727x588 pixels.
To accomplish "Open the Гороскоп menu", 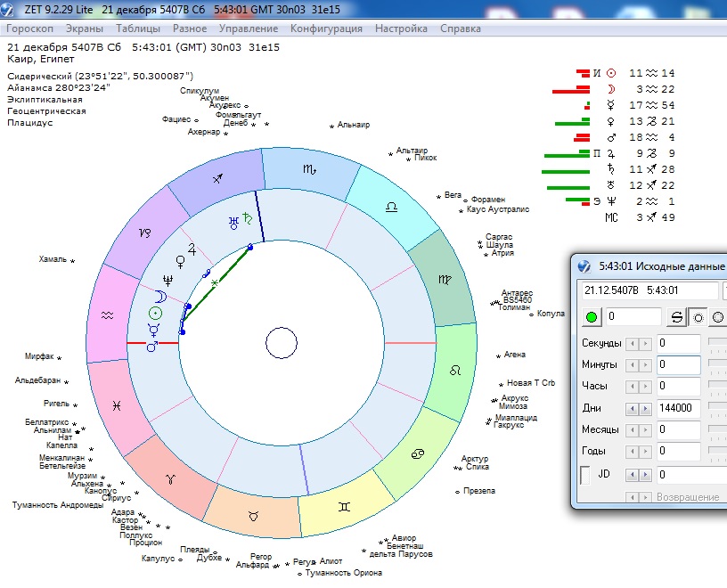I will tap(29, 29).
